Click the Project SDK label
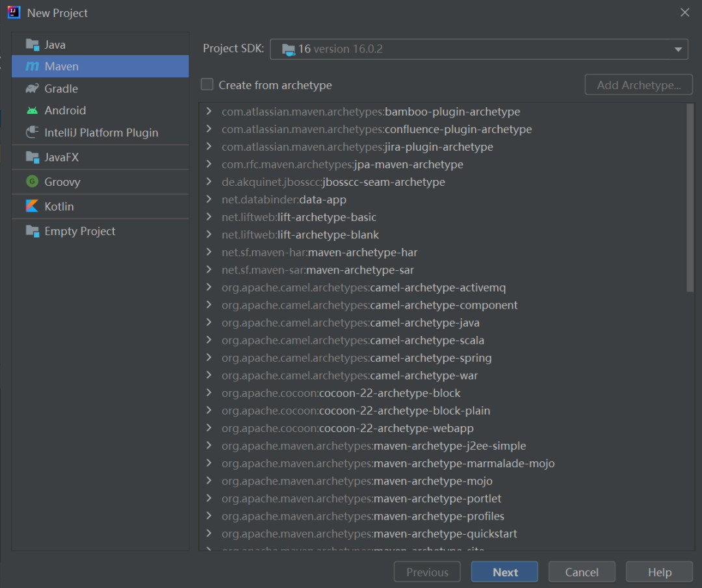Screen dimensions: 702x588 [x=233, y=48]
